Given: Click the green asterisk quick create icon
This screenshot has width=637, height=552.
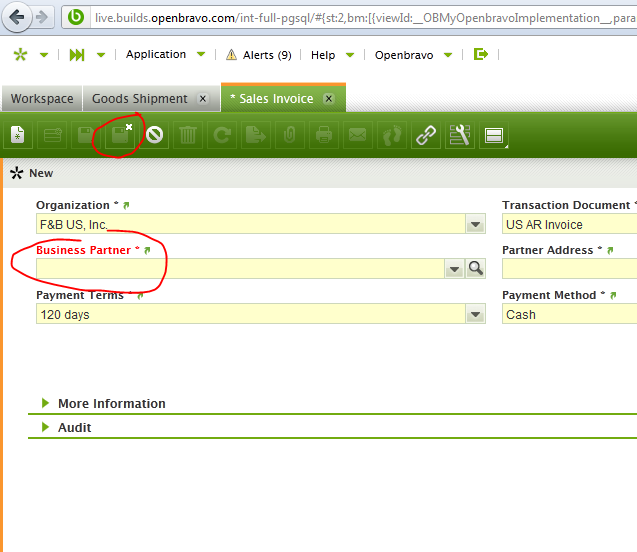Looking at the screenshot, I should [20, 54].
